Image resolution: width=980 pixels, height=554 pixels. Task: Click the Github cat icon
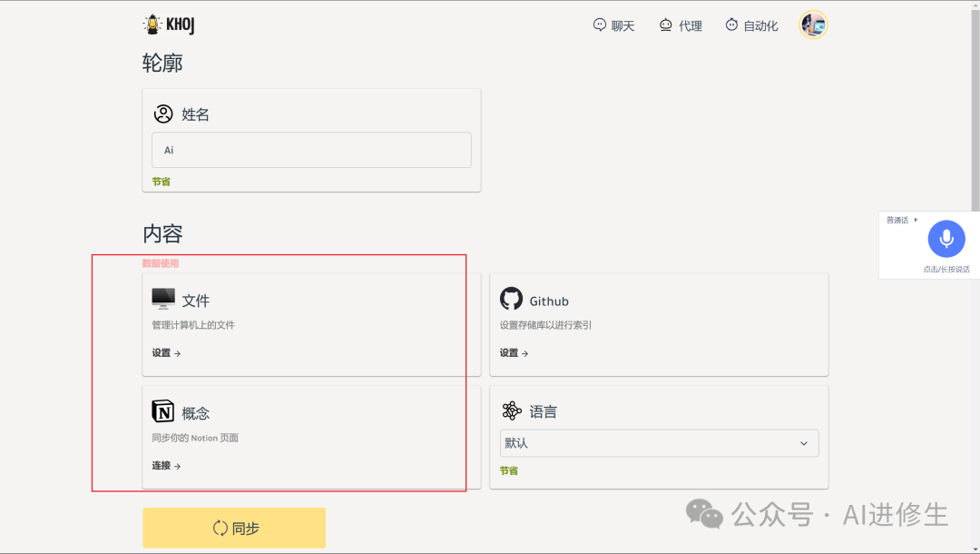point(511,298)
